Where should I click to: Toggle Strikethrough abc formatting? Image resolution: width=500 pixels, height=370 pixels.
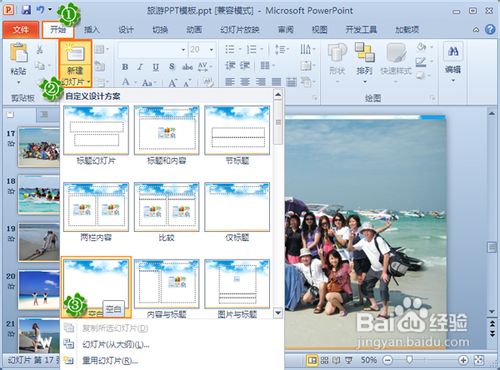coord(187,67)
